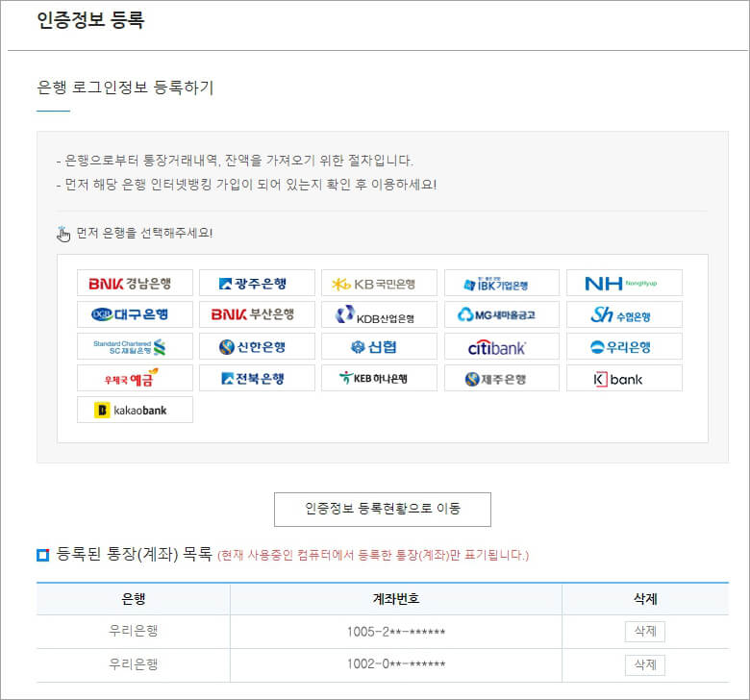This screenshot has height=700, width=750.
Task: Click 우리은행 cell in the 1002-0 row
Action: tap(133, 664)
